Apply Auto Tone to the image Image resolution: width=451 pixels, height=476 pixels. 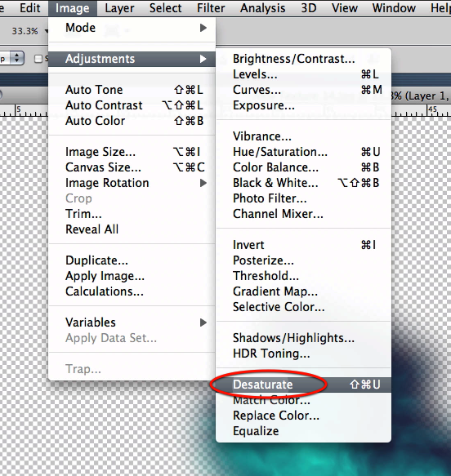pos(132,90)
